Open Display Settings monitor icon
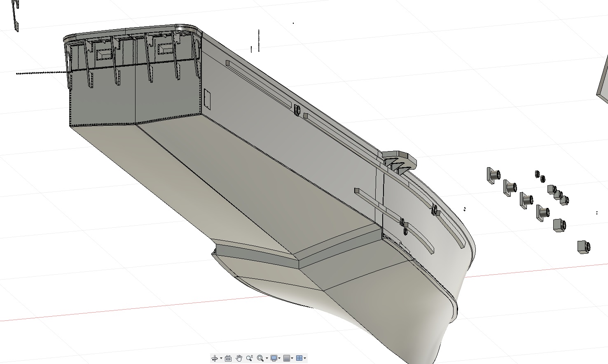The width and height of the screenshot is (608, 364). click(274, 358)
